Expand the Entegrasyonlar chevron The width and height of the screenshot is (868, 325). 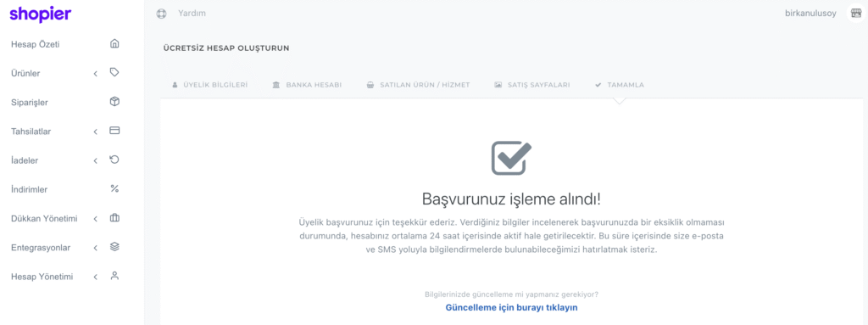pyautogui.click(x=95, y=248)
